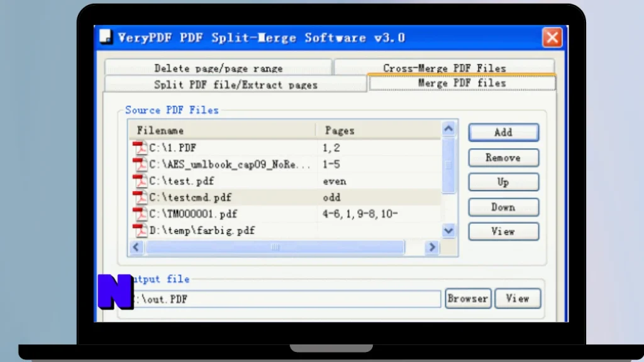Click the Browser button for output file

tap(468, 299)
